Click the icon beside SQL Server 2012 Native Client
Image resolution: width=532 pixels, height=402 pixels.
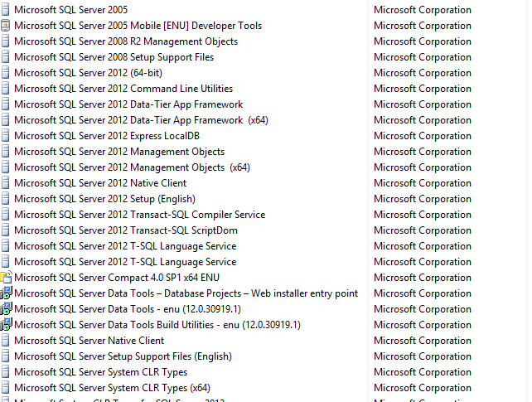pyautogui.click(x=6, y=183)
